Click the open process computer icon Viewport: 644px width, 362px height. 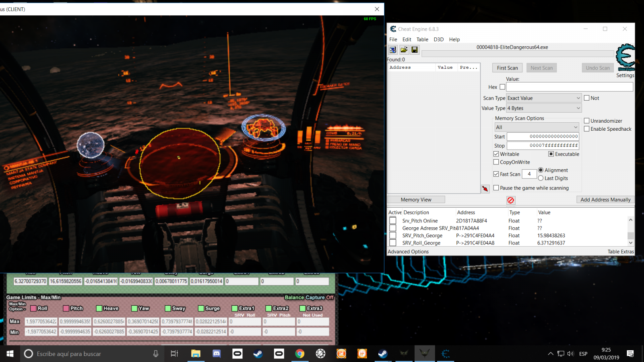coord(392,49)
